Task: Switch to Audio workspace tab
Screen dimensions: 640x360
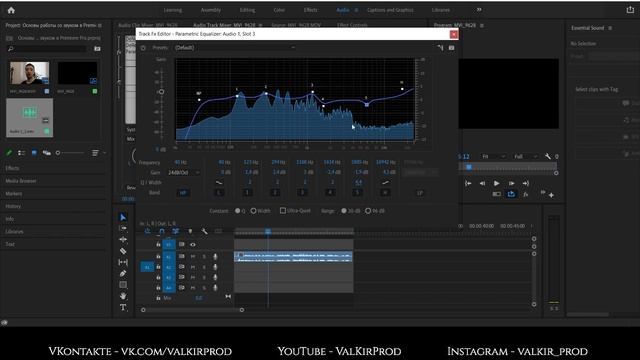Action: pyautogui.click(x=343, y=10)
